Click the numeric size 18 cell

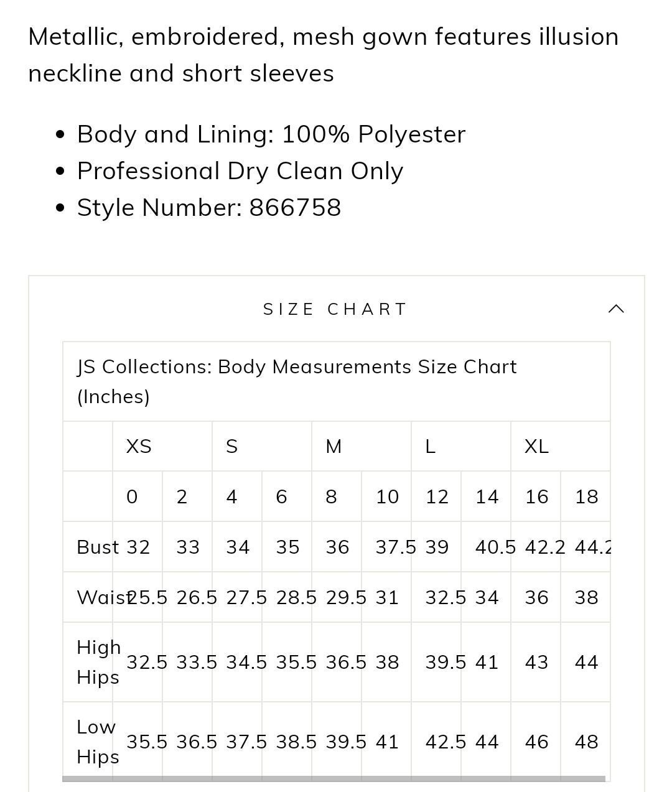586,496
